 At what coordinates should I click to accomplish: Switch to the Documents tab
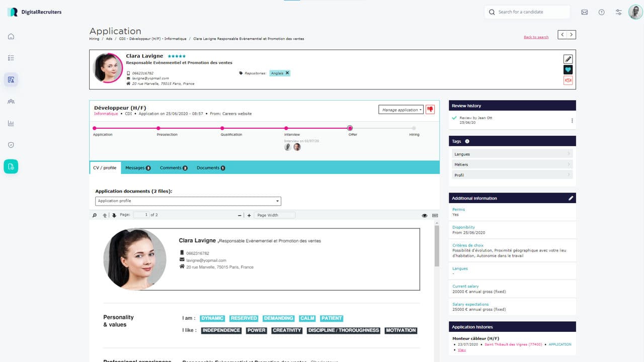(x=211, y=168)
